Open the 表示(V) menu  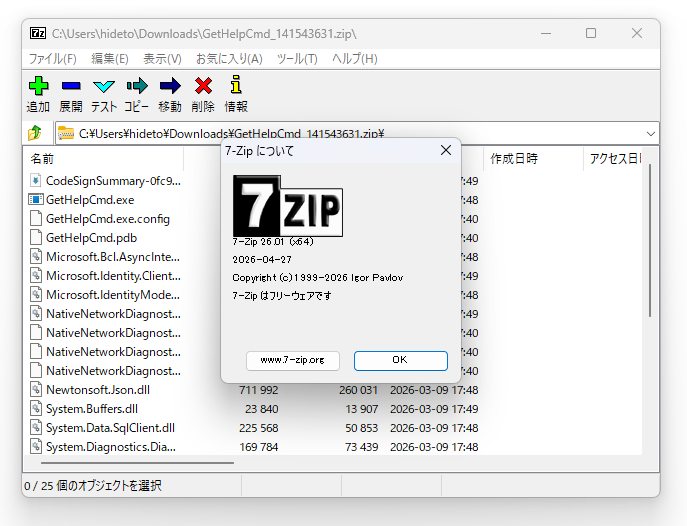[162, 59]
